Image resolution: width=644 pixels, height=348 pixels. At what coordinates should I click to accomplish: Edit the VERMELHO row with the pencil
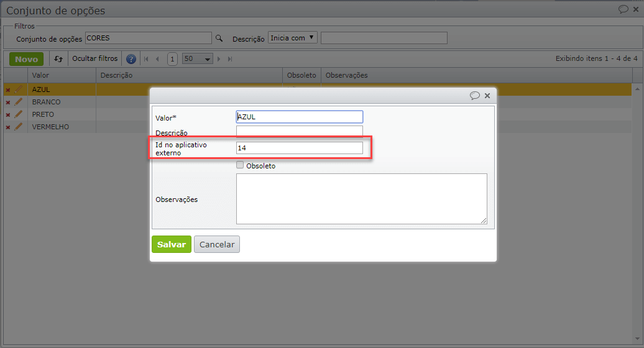pos(18,126)
